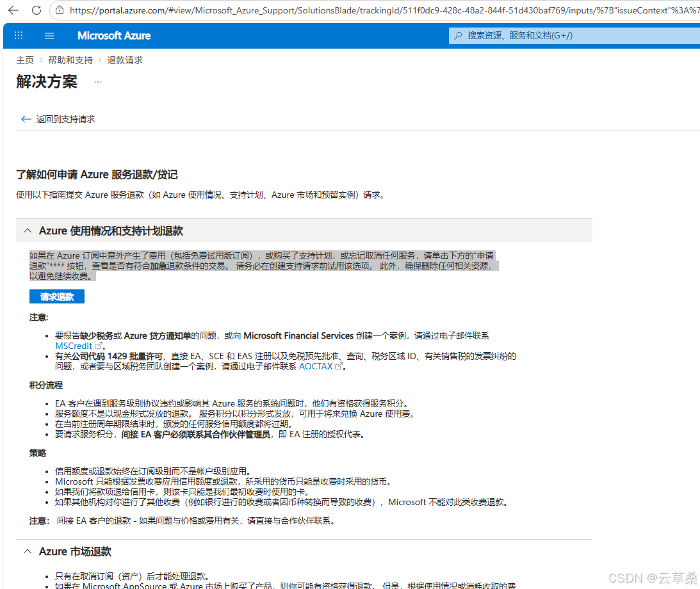The width and height of the screenshot is (700, 589).
Task: Click the external link icon after AOCTAX
Action: [339, 366]
